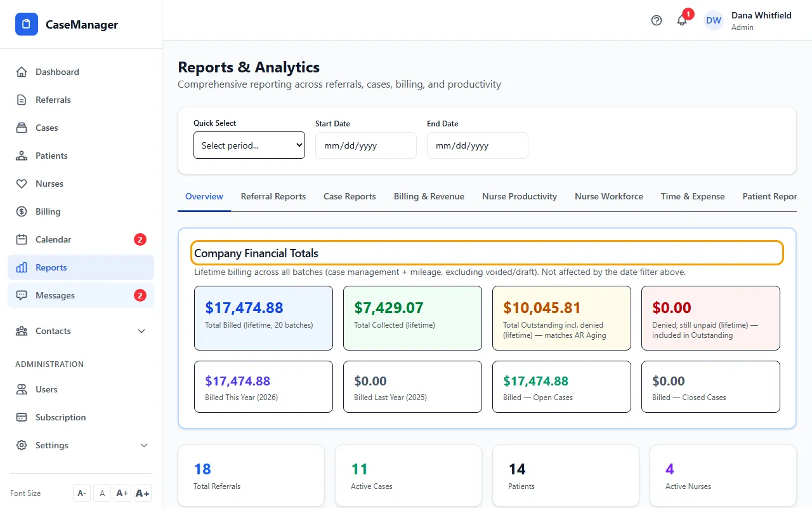Click the Referrals document icon
The image size is (812, 508).
(22, 100)
